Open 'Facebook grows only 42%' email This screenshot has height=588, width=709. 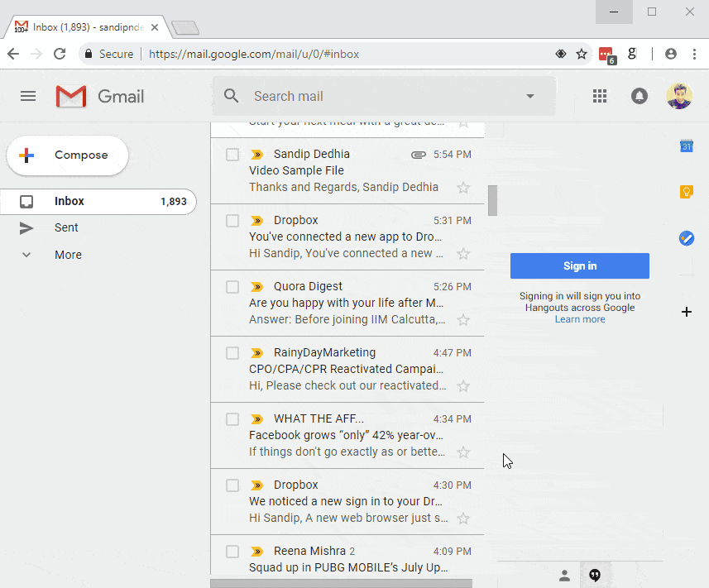click(347, 435)
